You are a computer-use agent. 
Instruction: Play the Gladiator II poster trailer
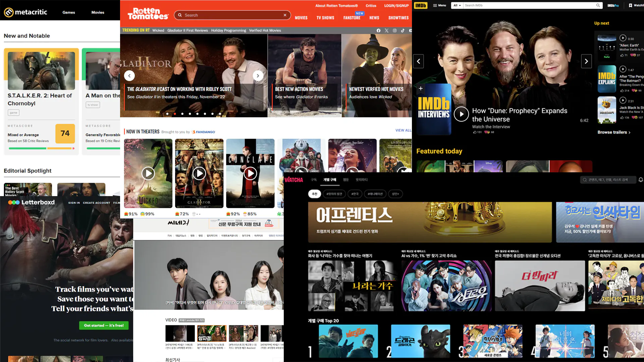(x=199, y=173)
